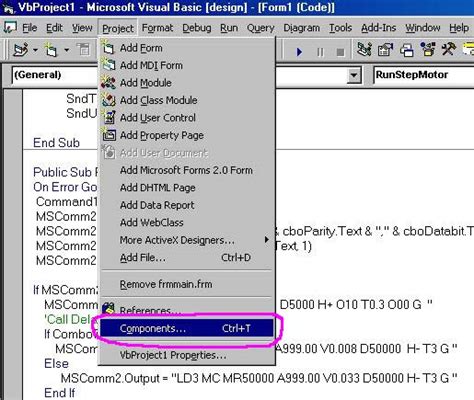Open the Run menu

click(x=229, y=28)
